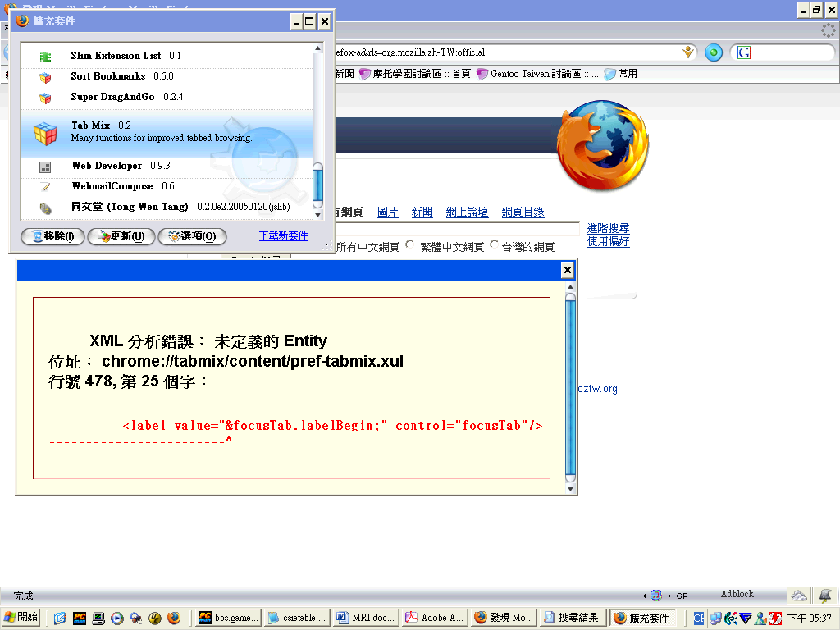Click the weather icon in status bar
The width and height of the screenshot is (840, 630).
798,596
